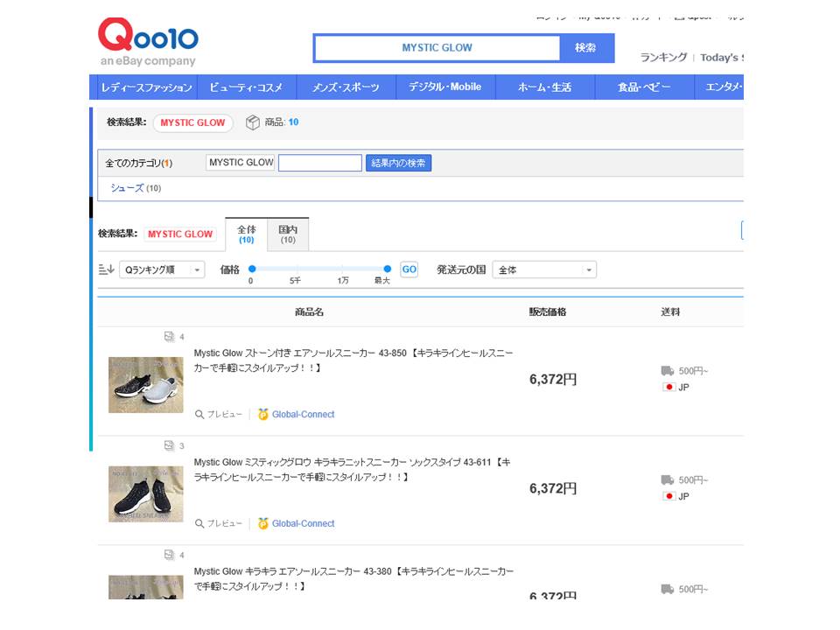Click the maximum price slider handle
Viewport: 840px width, 630px height.
pyautogui.click(x=388, y=269)
